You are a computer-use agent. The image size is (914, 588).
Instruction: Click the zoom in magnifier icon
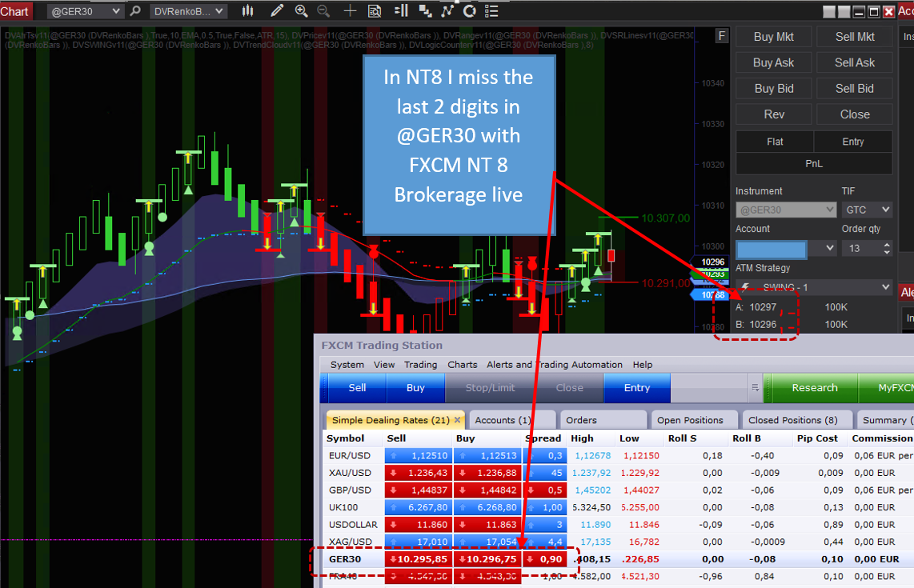point(302,11)
